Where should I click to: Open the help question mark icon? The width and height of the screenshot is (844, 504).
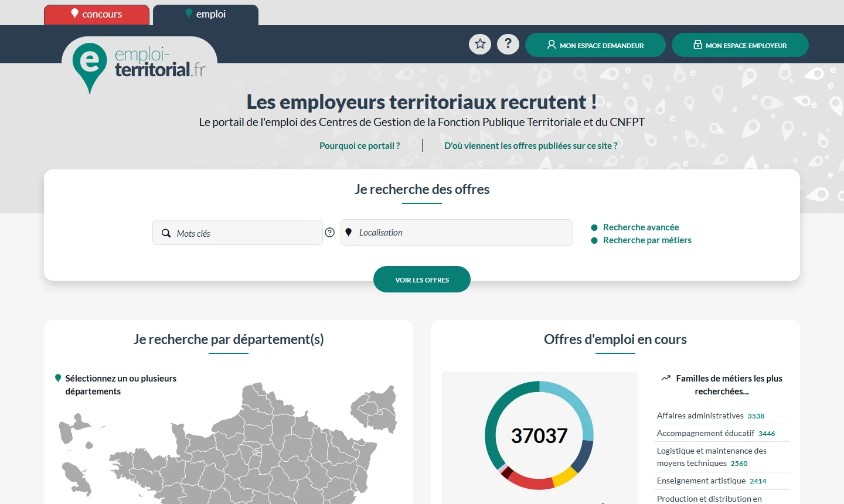(x=508, y=44)
